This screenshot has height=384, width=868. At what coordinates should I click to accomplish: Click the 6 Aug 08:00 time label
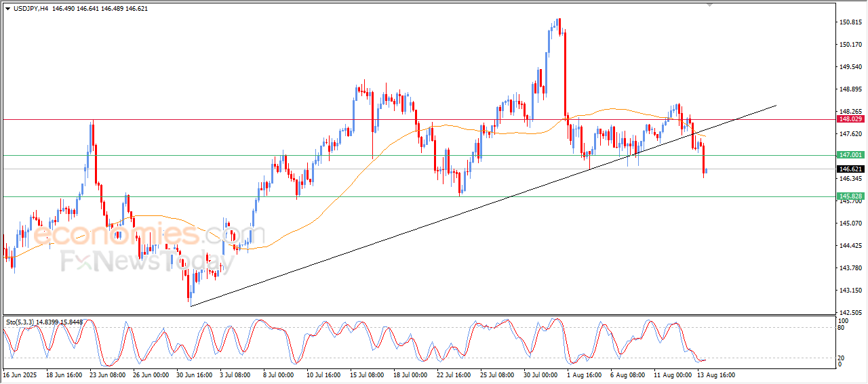[628, 375]
